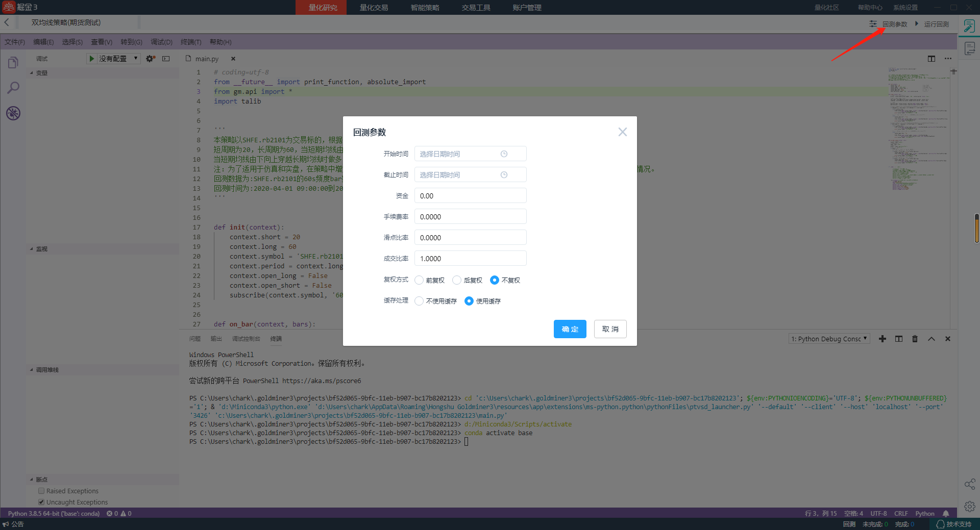Open clock picker for start time
The width and height of the screenshot is (980, 530).
[x=504, y=154]
